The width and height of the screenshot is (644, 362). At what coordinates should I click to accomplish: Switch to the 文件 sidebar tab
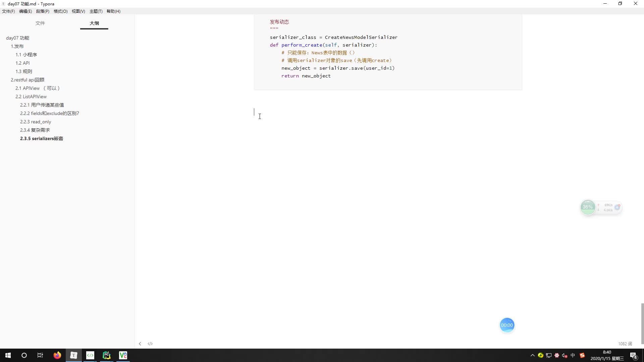click(x=40, y=23)
